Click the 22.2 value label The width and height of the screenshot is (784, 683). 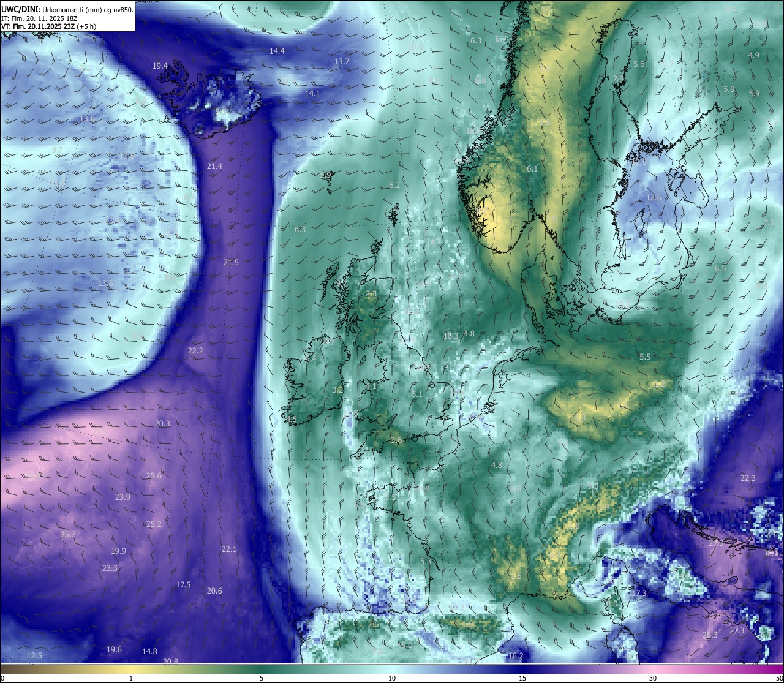[195, 350]
